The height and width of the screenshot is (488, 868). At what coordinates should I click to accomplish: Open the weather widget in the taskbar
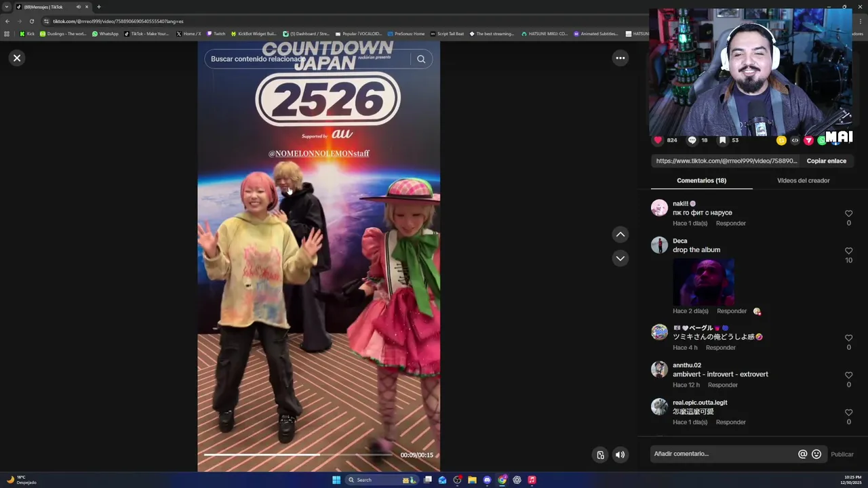20,480
